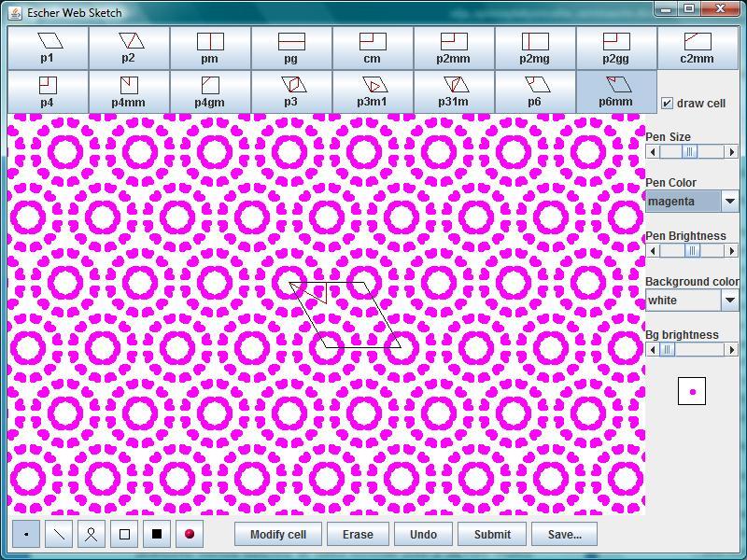This screenshot has height=560, width=747.
Task: Choose the empty rectangle tool
Action: tap(124, 534)
